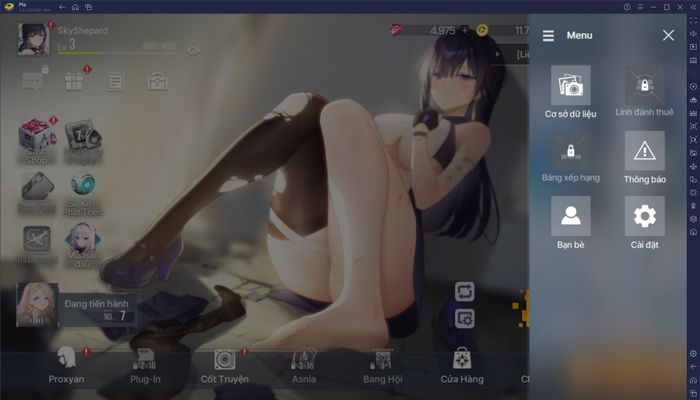Open the Cốt Truyện story tab

pyautogui.click(x=225, y=366)
